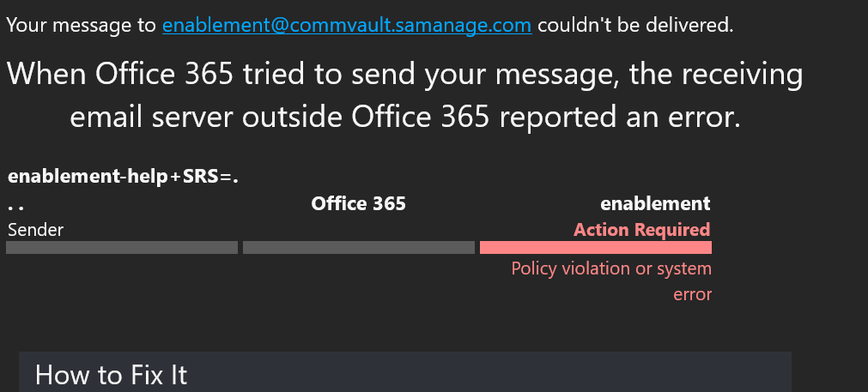This screenshot has width=868, height=392.
Task: Click the gray Office 365 progress bar
Action: click(x=359, y=247)
